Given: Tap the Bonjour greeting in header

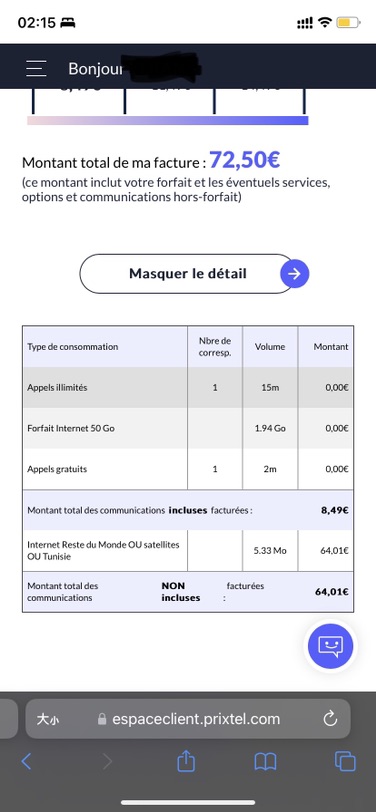Looking at the screenshot, I should click(x=95, y=68).
